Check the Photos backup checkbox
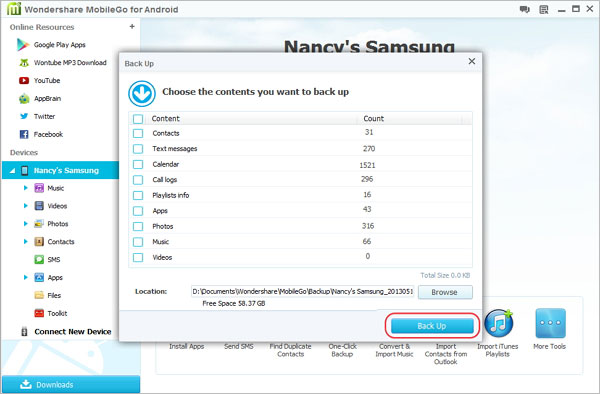This screenshot has width=600, height=394. [138, 226]
